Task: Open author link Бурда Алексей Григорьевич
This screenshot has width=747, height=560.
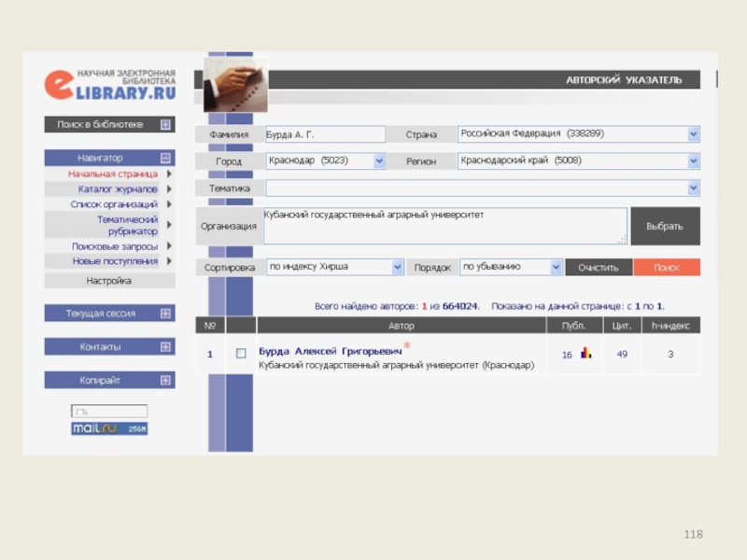Action: (329, 351)
